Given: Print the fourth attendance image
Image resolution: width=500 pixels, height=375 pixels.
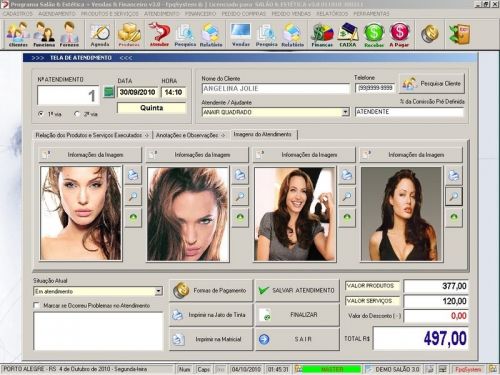Looking at the screenshot, I should [454, 175].
